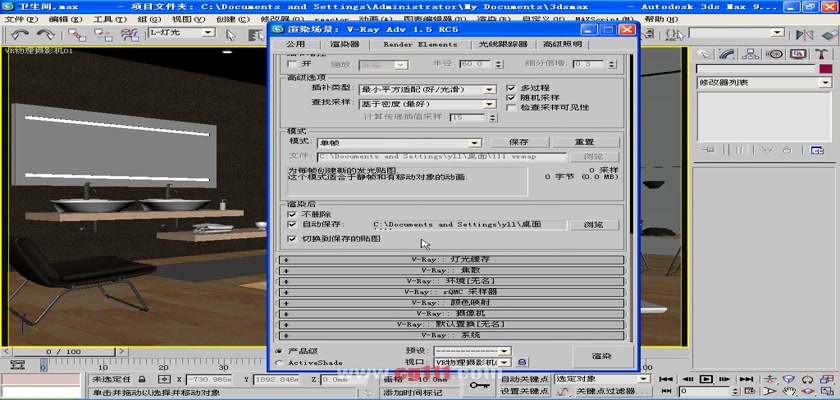Click the Named Selection Sets icon
The height and width of the screenshot is (400, 840).
coord(674,35)
